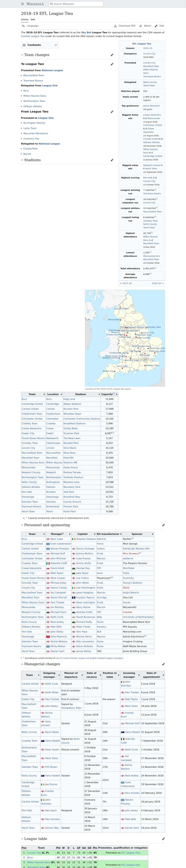Switch to the Talk tab
Viewport: 186px width, 868px height.
point(33,20)
